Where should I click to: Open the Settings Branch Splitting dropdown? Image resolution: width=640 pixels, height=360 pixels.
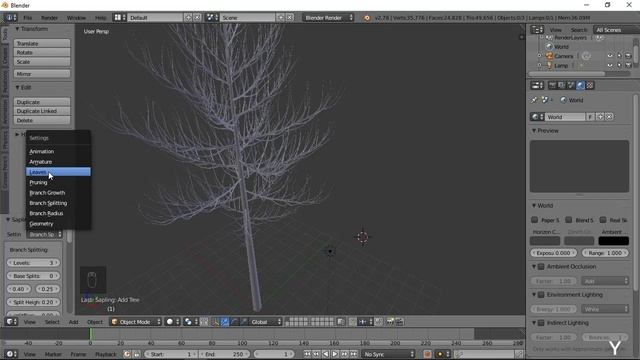[x=45, y=234]
